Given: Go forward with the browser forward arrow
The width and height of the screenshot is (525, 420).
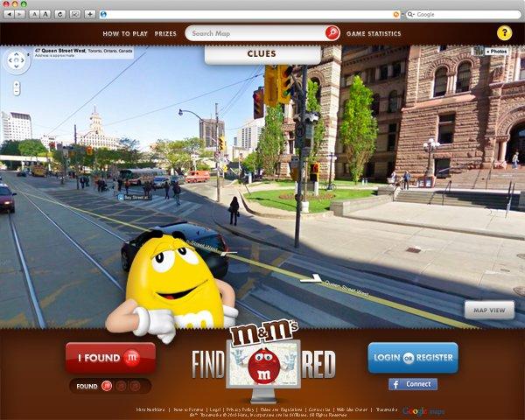Looking at the screenshot, I should [19, 14].
